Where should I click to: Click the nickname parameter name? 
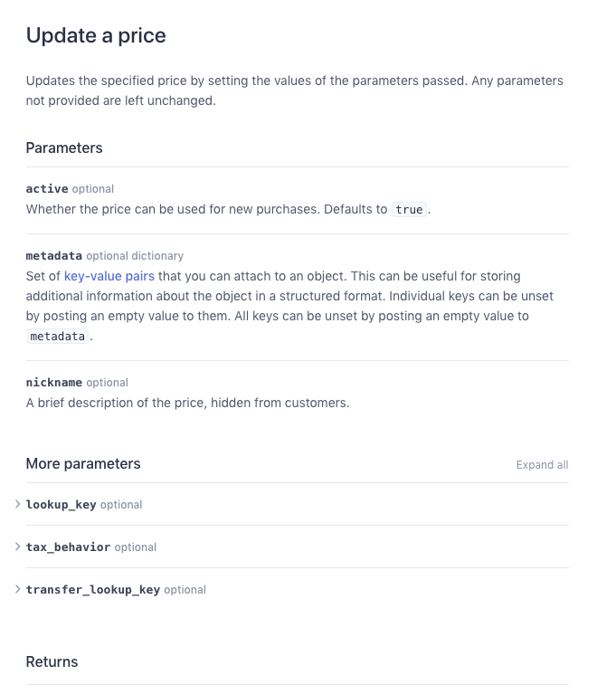point(53,383)
